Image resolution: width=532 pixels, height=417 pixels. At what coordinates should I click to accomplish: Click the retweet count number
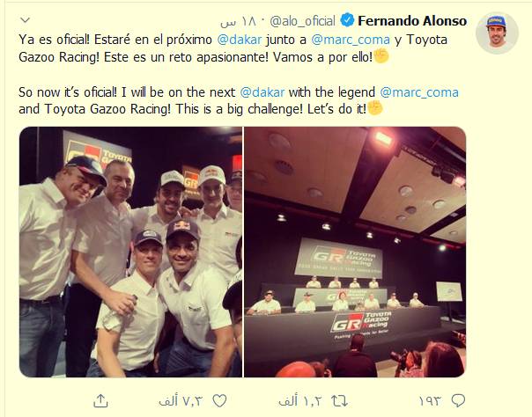[299, 401]
